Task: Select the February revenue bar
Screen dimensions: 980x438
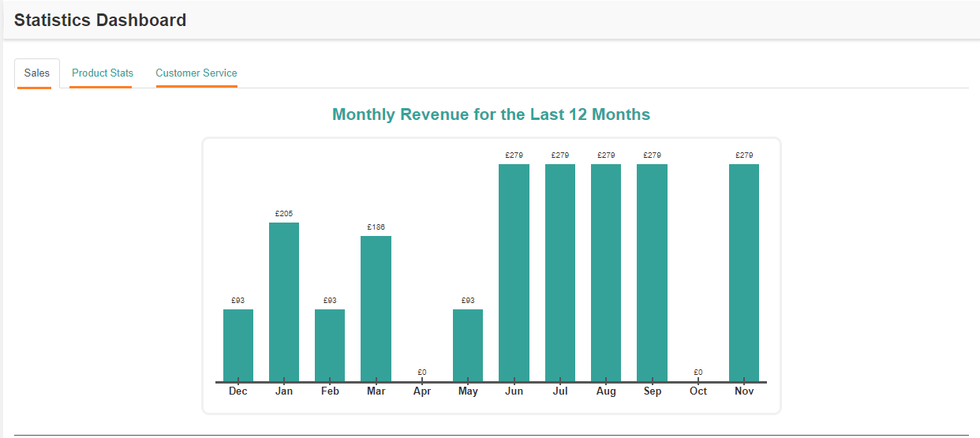Action: click(x=330, y=346)
